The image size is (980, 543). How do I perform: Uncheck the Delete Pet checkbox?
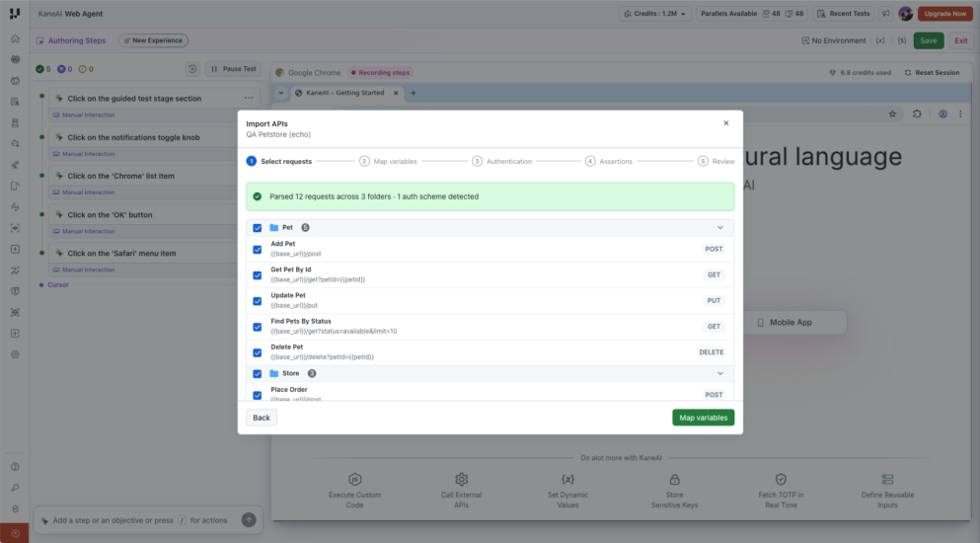pos(257,352)
